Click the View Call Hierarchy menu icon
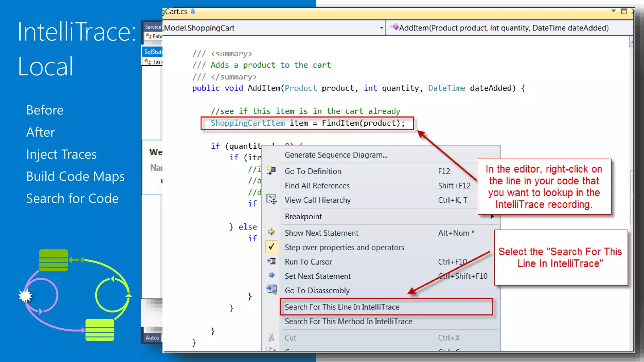Image resolution: width=644 pixels, height=362 pixels. [271, 199]
